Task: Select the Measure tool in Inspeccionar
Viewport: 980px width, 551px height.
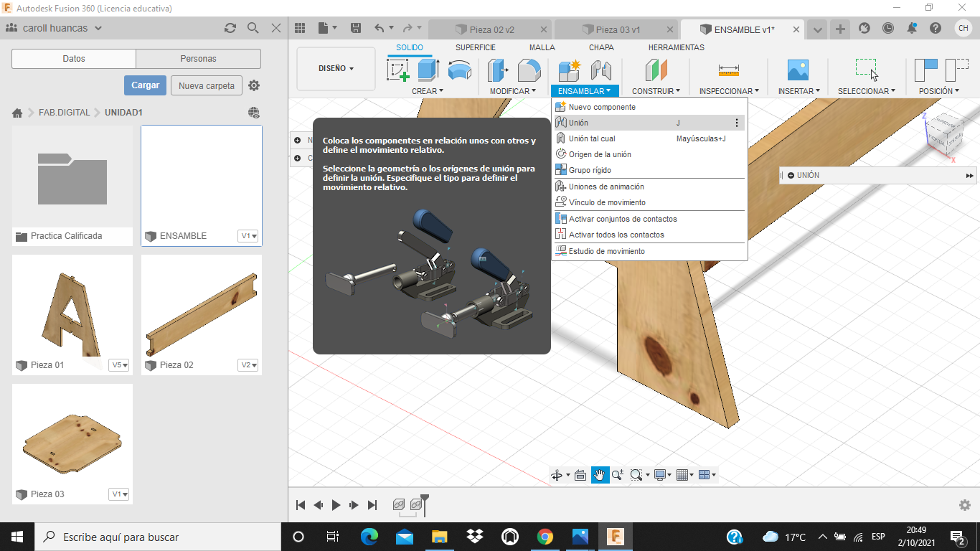Action: coord(728,70)
